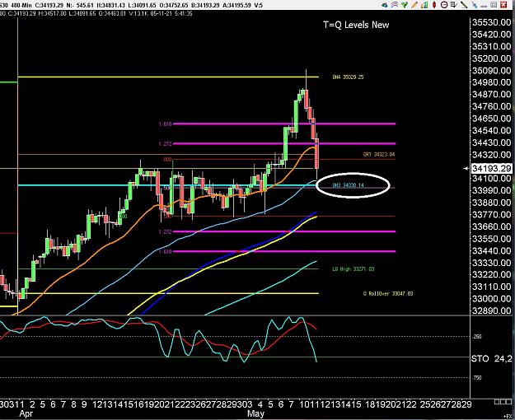This screenshot has height=420, width=515.
Task: Click the blue pin icon
Action: point(474,5)
